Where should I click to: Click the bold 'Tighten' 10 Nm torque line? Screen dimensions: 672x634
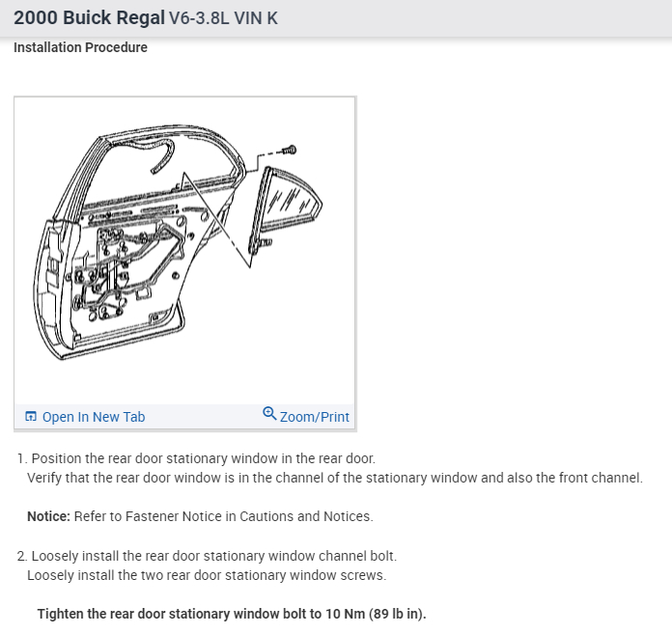point(232,614)
